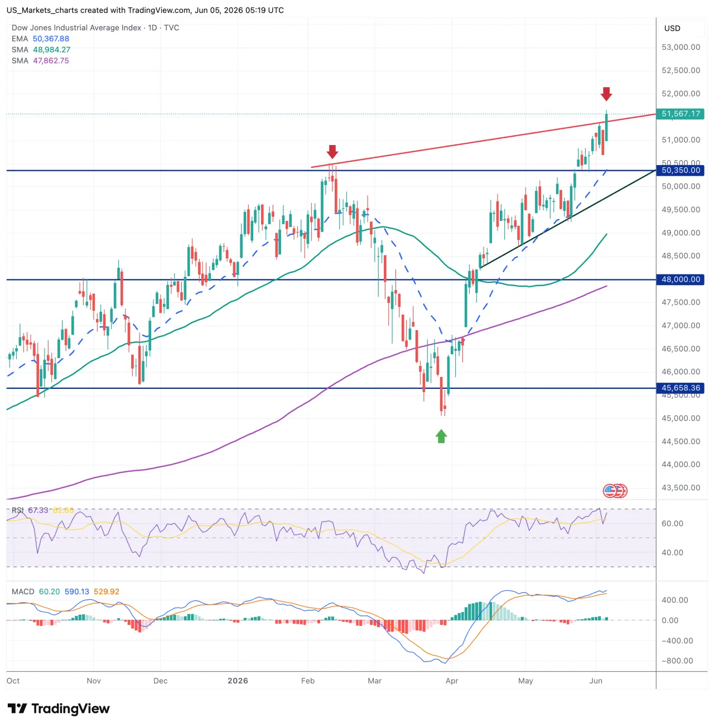Click the 53,000.00 price axis tick
This screenshot has width=714, height=728.
coord(681,47)
